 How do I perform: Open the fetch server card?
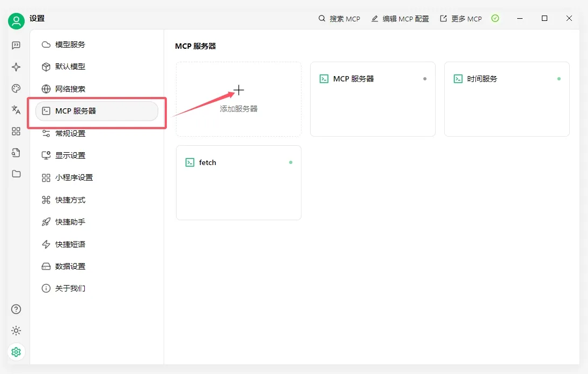click(238, 182)
